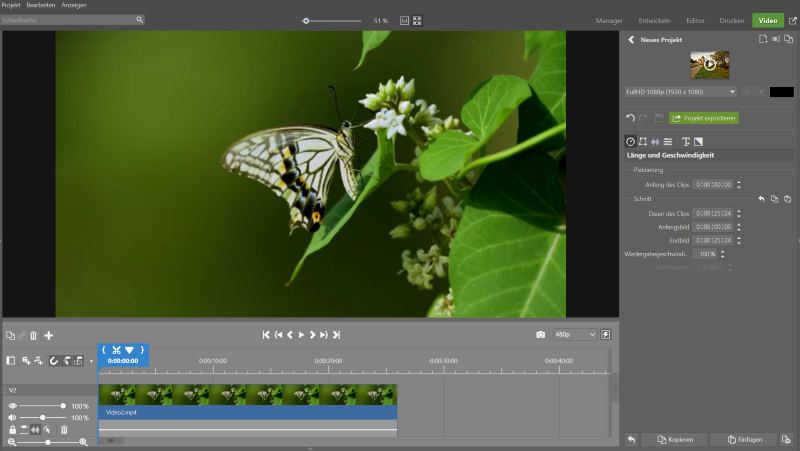Step the Dauer des Clips spinner arrows
Screen dimensions: 800x451
(739, 213)
